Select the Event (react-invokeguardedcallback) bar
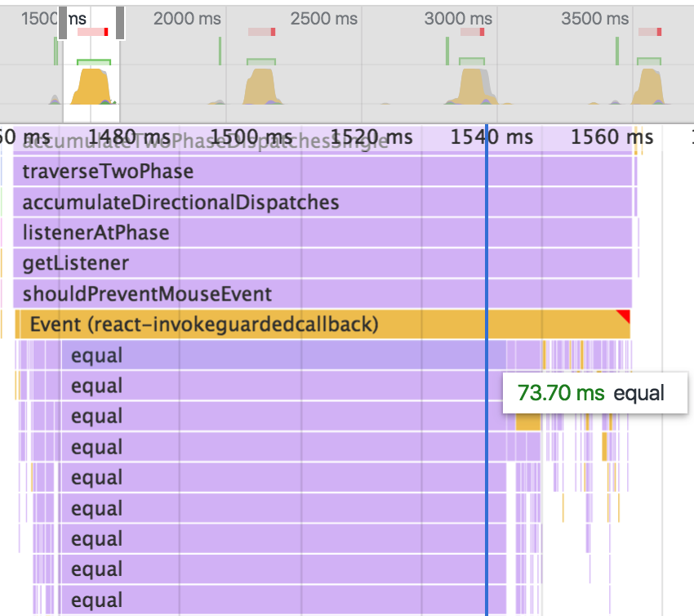 (245, 324)
